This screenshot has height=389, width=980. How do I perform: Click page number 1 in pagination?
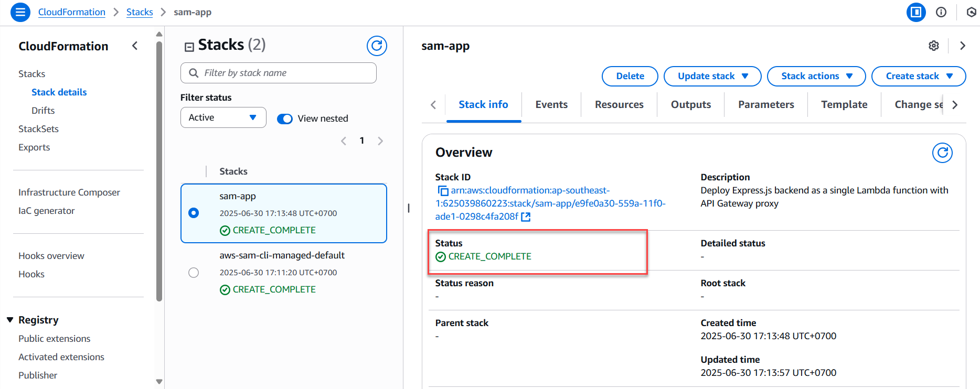coord(362,141)
